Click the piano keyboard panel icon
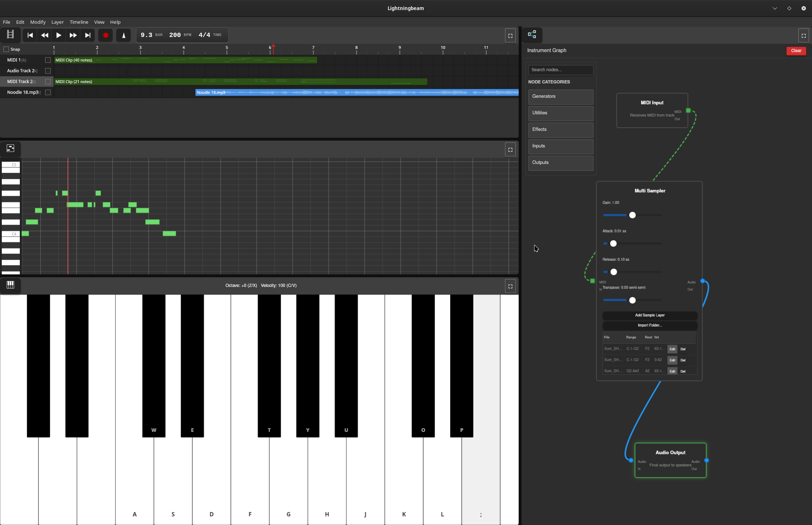The image size is (812, 525). (x=10, y=286)
